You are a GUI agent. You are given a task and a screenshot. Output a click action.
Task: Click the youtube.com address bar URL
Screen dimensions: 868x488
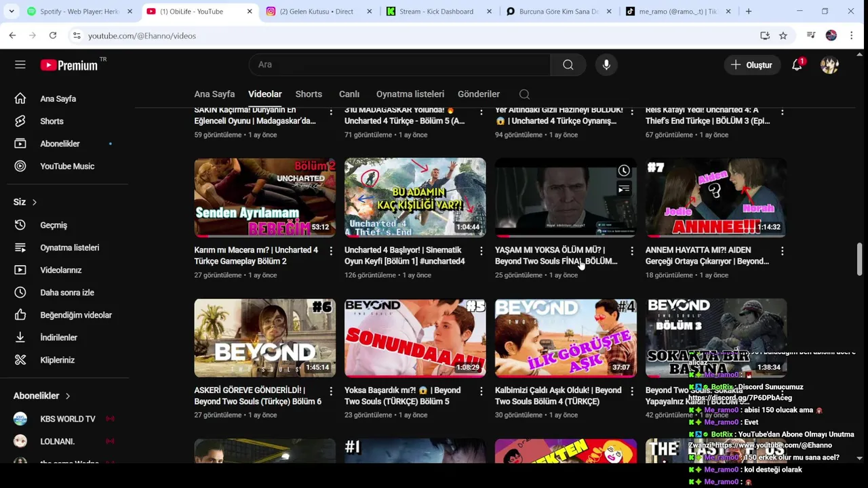tap(142, 36)
